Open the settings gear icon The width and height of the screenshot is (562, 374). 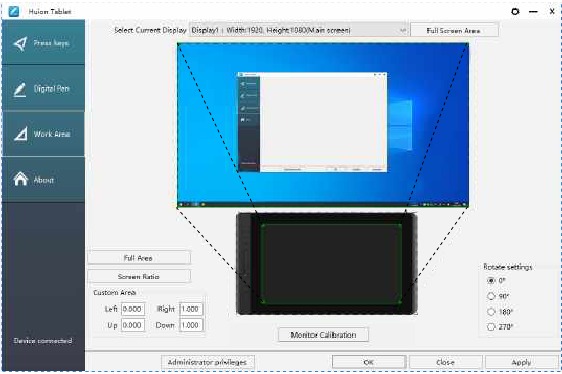(x=515, y=11)
